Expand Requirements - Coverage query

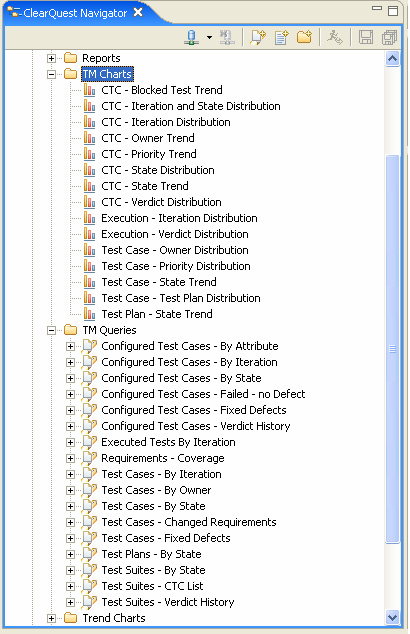pos(70,458)
